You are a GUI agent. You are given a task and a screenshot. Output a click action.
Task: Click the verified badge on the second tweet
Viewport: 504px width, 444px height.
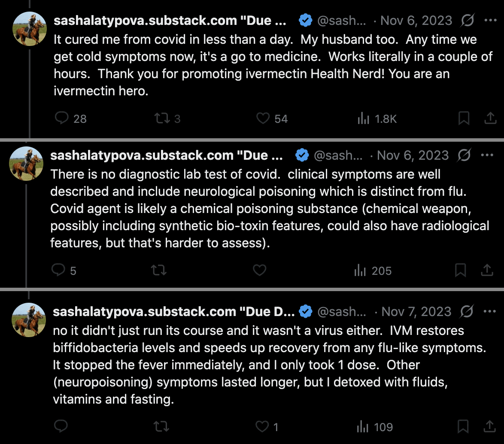coord(302,155)
